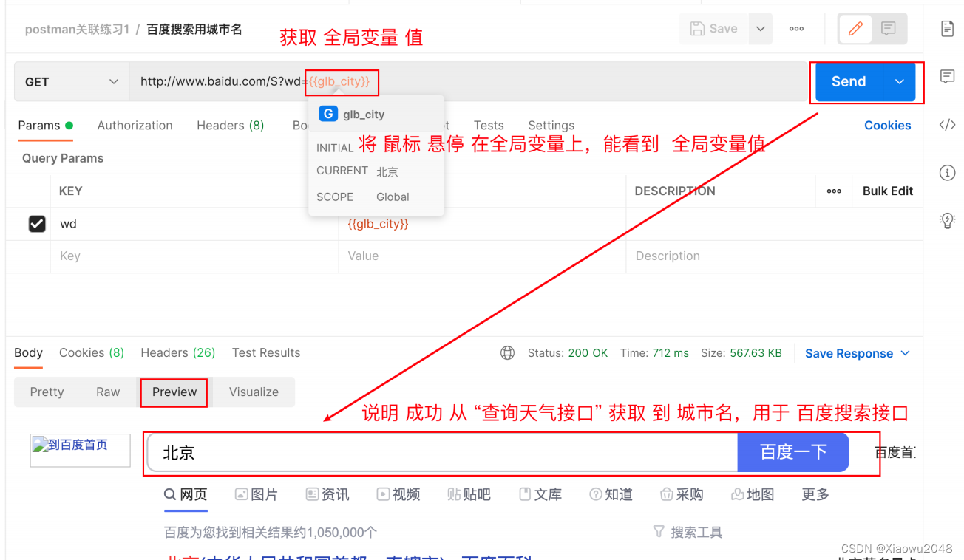Screen dimensions: 964x560
Task: Open the response Headers (26) tab
Action: [x=178, y=353]
